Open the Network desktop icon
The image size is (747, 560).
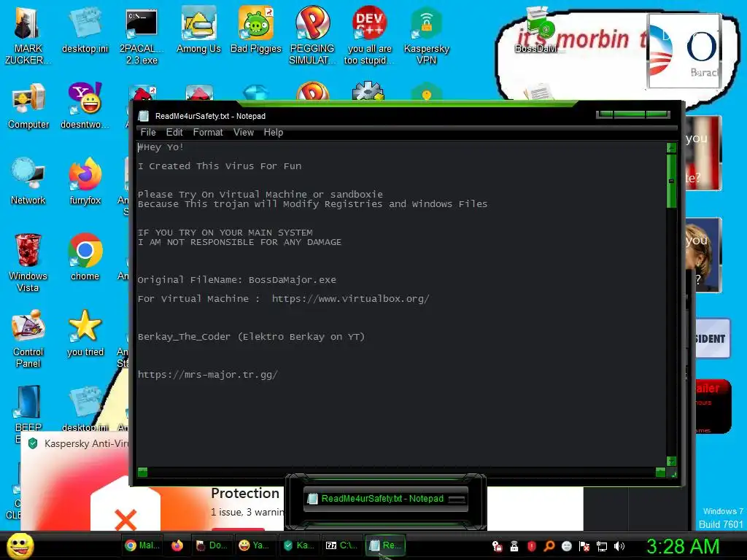coord(28,181)
